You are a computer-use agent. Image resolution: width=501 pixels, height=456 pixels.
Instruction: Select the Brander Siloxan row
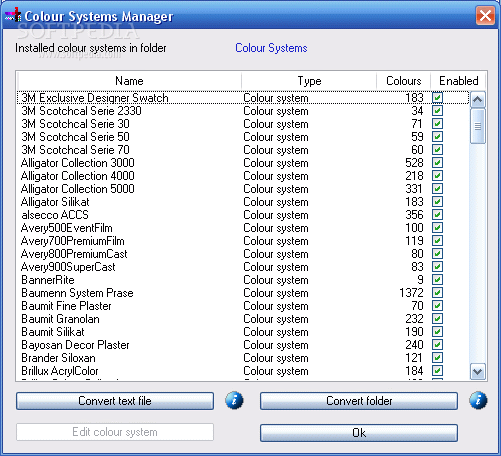coord(243,358)
